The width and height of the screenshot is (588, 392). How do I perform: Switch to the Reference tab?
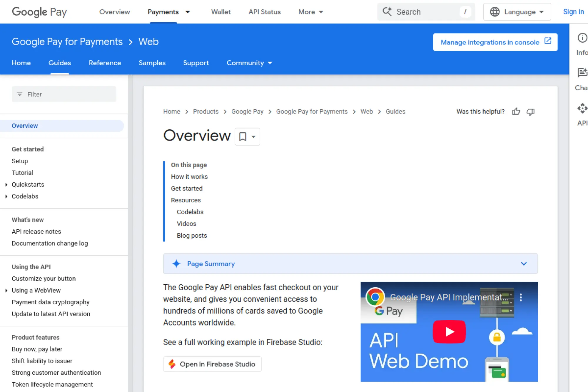click(105, 63)
